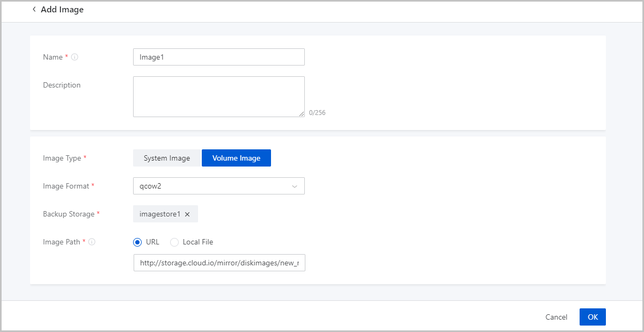Choose the Volume Image type
644x332 pixels.
click(x=236, y=158)
